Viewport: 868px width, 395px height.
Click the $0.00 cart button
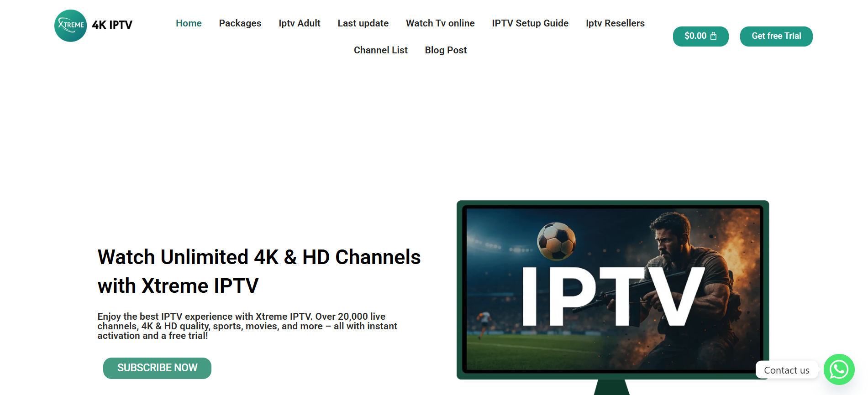700,36
